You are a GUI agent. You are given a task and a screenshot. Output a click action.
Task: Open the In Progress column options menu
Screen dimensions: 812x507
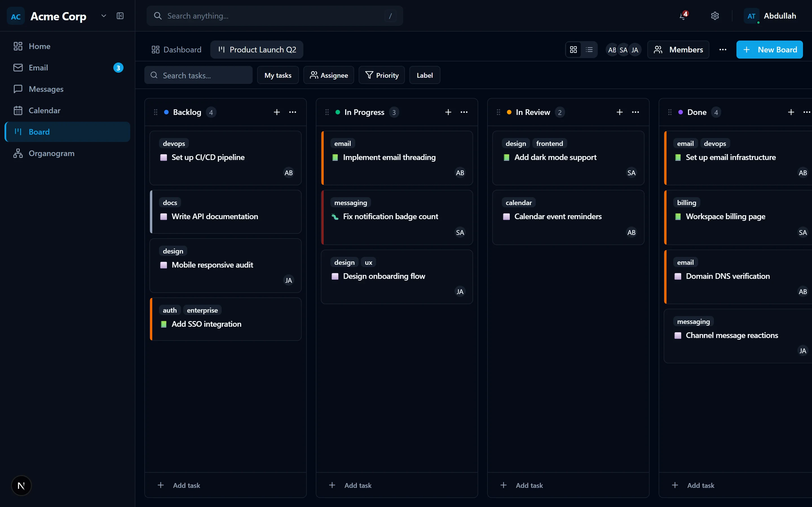click(x=464, y=112)
